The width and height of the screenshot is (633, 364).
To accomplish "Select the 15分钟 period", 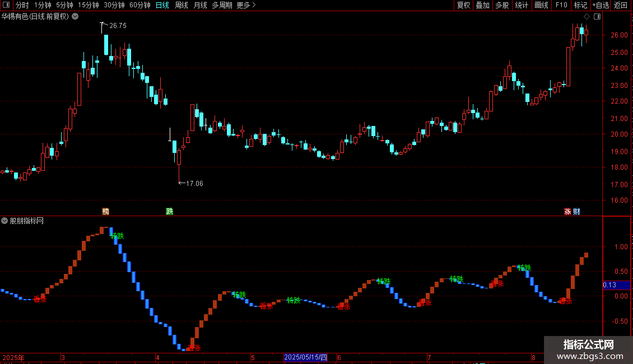I will 88,5.
